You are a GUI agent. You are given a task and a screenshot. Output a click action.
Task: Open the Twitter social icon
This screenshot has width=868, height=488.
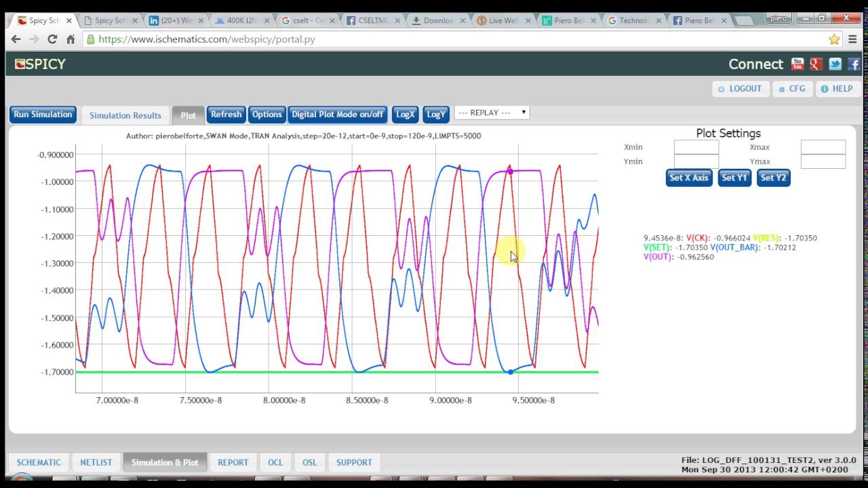(835, 64)
